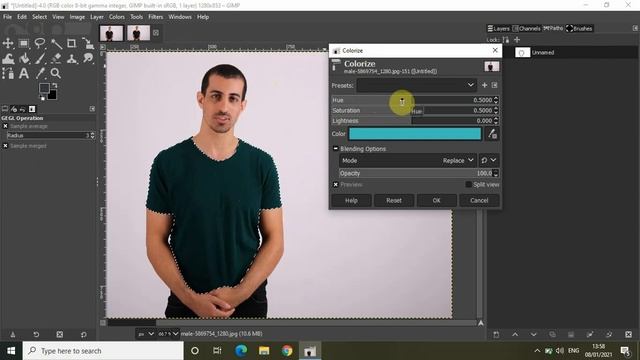
Task: Click OK in Colorize dialog
Action: 436,200
